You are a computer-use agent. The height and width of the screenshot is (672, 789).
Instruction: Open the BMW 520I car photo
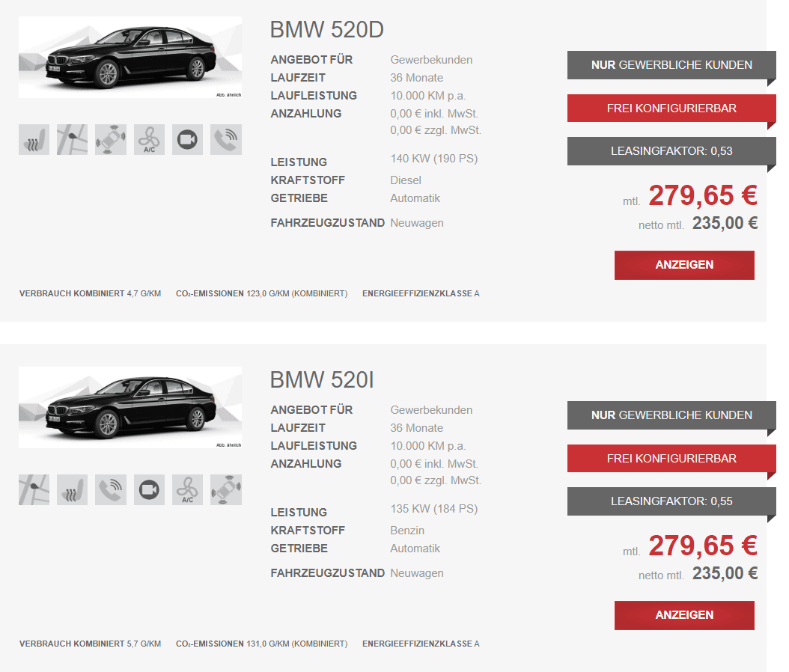pyautogui.click(x=130, y=407)
